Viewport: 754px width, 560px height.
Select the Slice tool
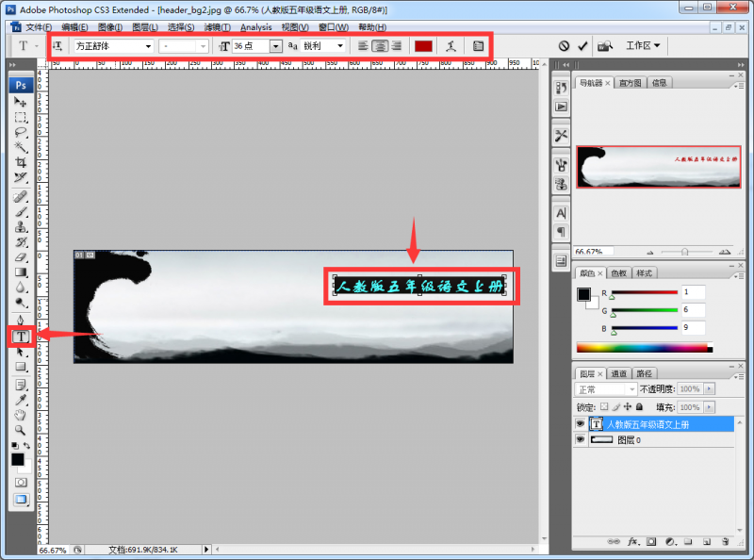coord(20,177)
